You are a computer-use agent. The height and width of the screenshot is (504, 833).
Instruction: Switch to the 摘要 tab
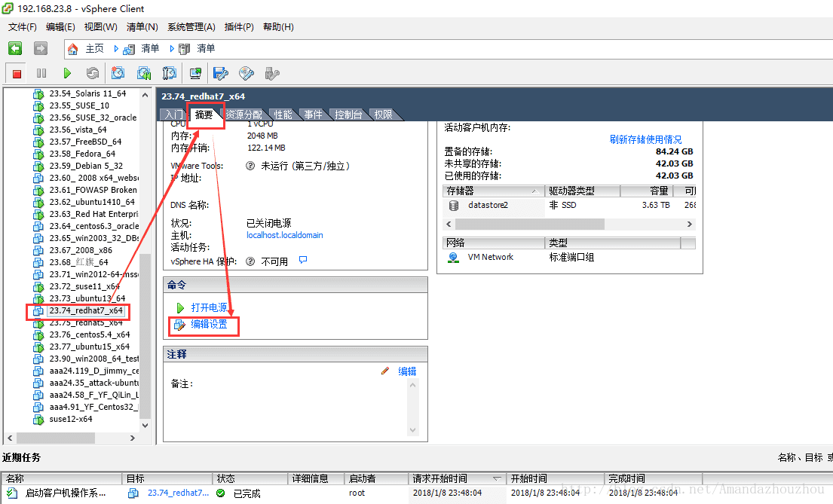(204, 115)
